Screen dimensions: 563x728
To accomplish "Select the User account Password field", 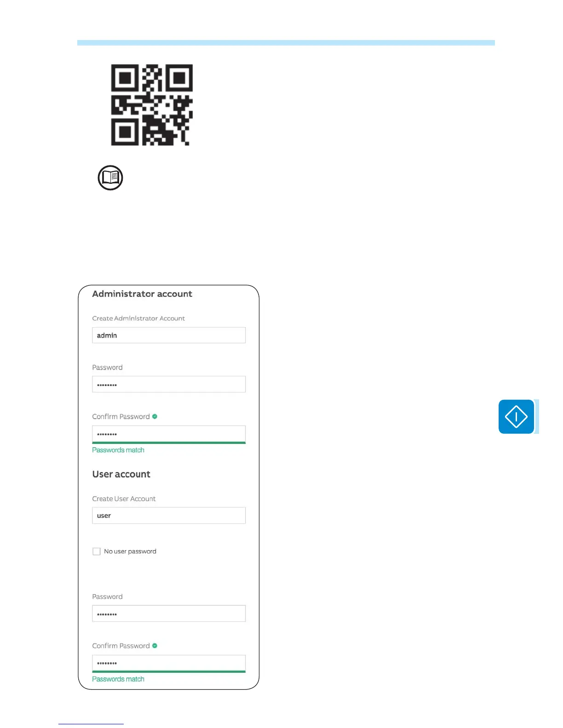I will [x=169, y=614].
